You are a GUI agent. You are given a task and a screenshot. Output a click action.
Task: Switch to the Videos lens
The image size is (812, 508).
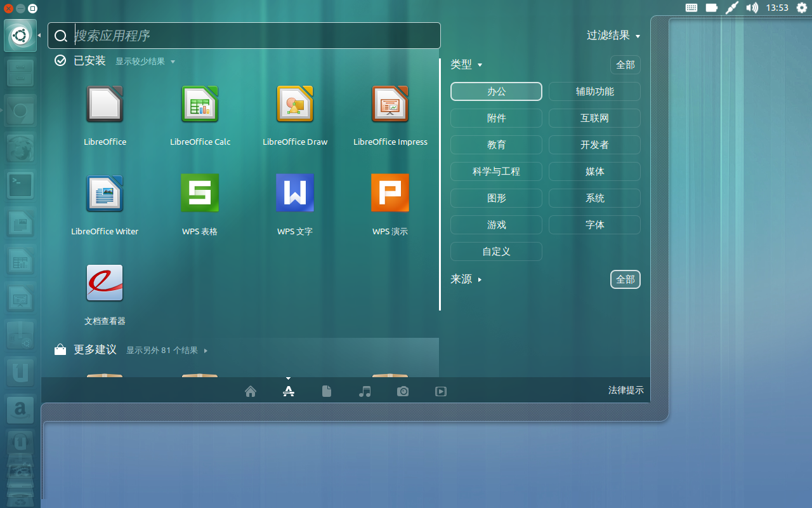441,391
